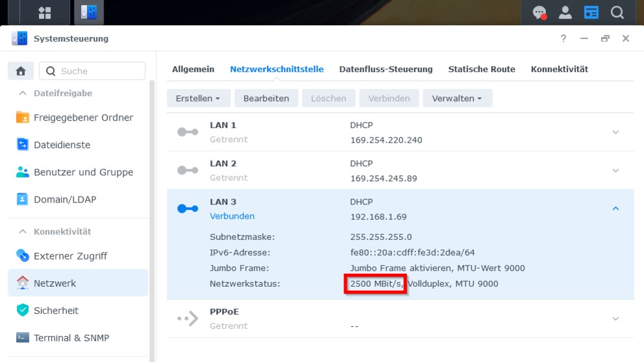Screen dimensions: 644x362
Task: Click the LAN 3 connected link icon
Action: tap(188, 209)
